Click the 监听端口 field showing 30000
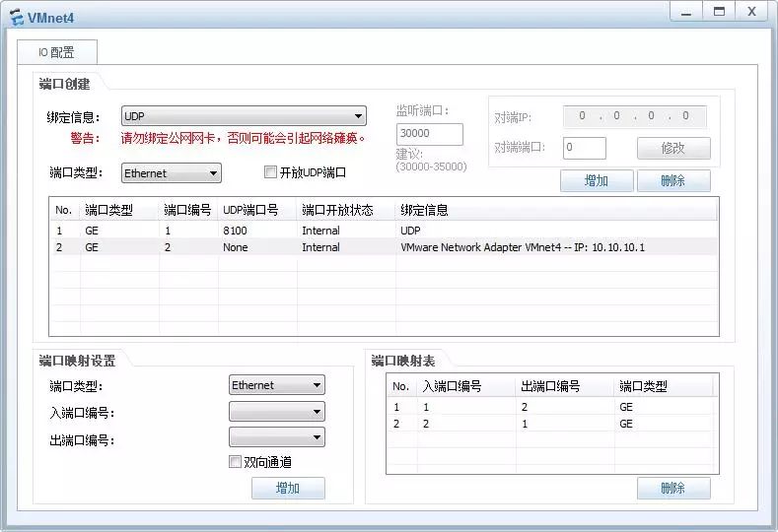This screenshot has height=532, width=778. pyautogui.click(x=430, y=134)
